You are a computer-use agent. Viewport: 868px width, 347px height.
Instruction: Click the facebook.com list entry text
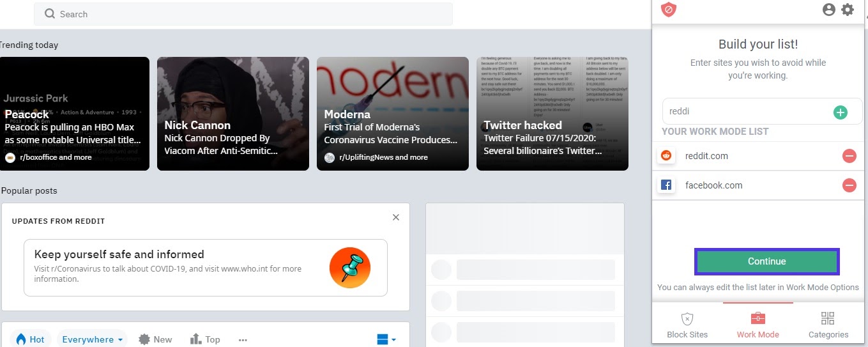713,185
